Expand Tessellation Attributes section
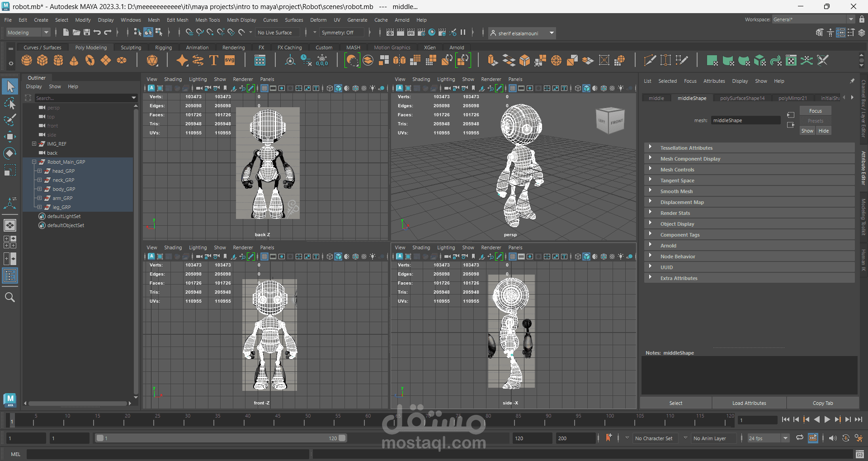868x461 pixels. (x=749, y=148)
